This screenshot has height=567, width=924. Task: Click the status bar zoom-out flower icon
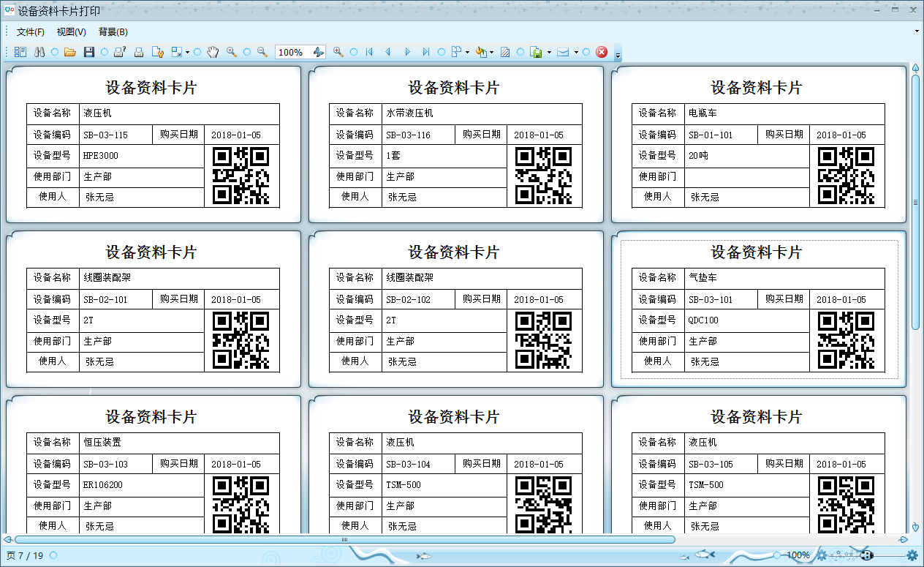coord(822,555)
